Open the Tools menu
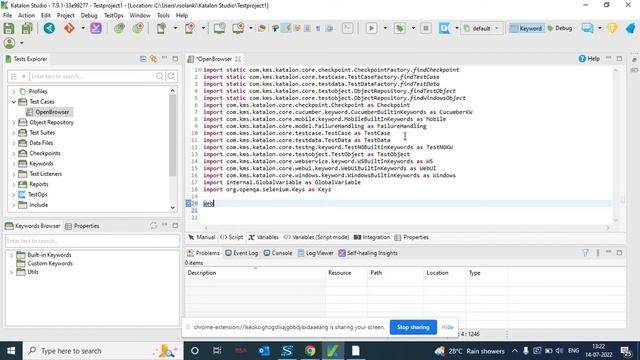 (163, 15)
